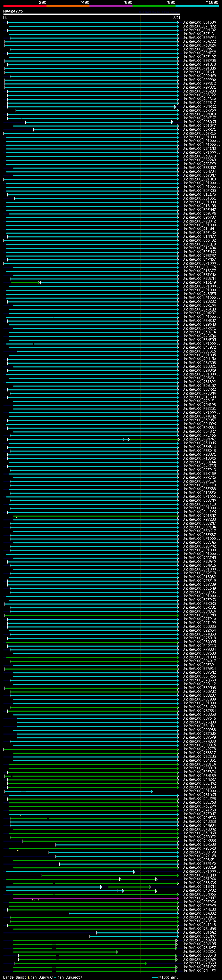Viewport: 222px width, 980px height.
Task: Click hit label UniRef100_B6HS14
Action: (x=199, y=447)
